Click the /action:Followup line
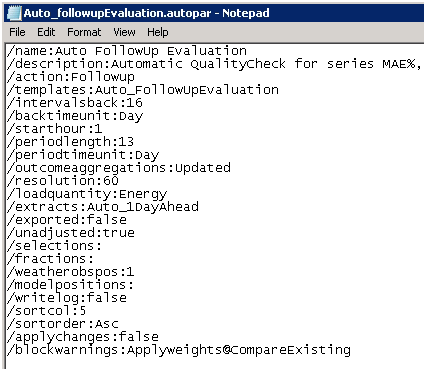425x370 pixels. [x=71, y=77]
